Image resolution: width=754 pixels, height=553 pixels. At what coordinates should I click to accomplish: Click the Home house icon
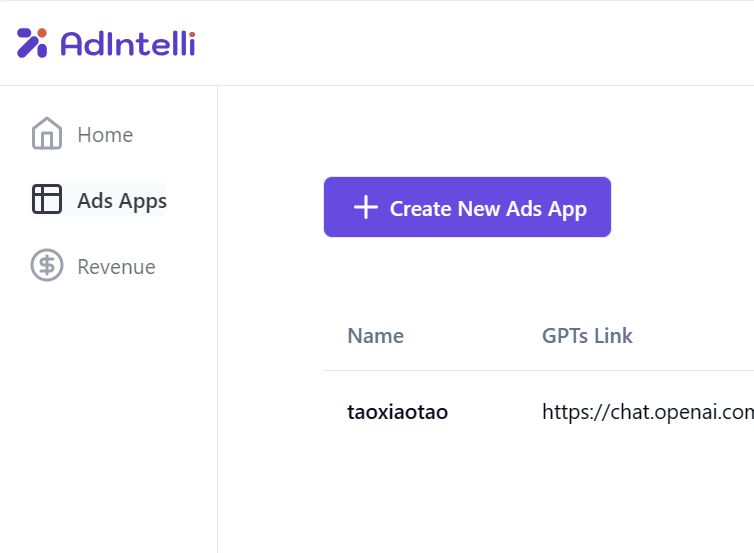pyautogui.click(x=47, y=133)
